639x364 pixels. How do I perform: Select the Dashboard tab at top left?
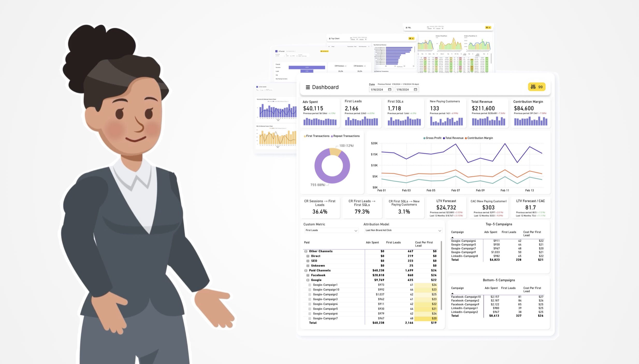tap(325, 87)
